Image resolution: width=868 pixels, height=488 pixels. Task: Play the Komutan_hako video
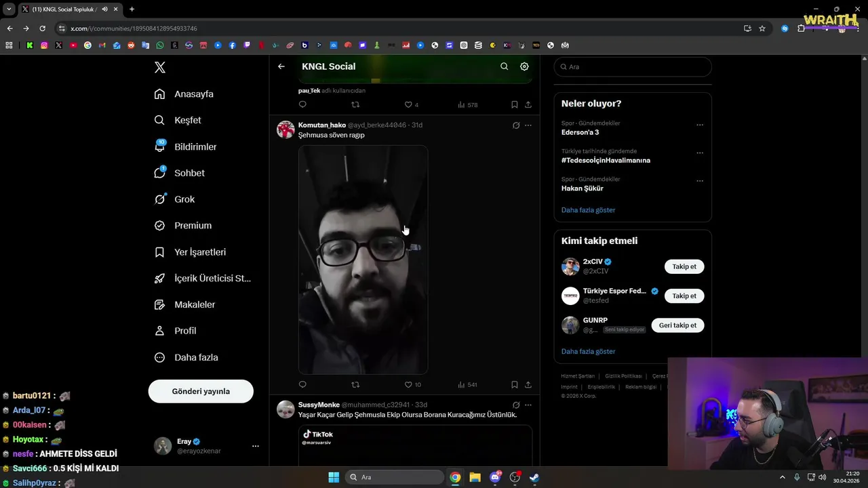[x=363, y=259]
